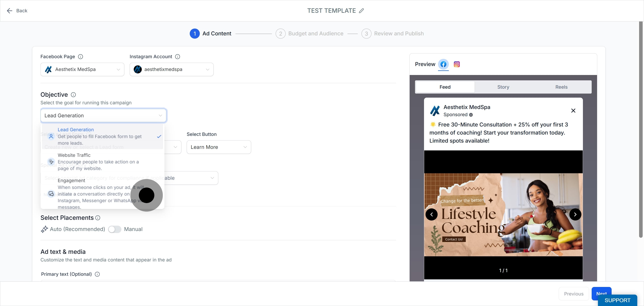Click the Back link
Viewport: 644px width, 306px height.
click(17, 11)
